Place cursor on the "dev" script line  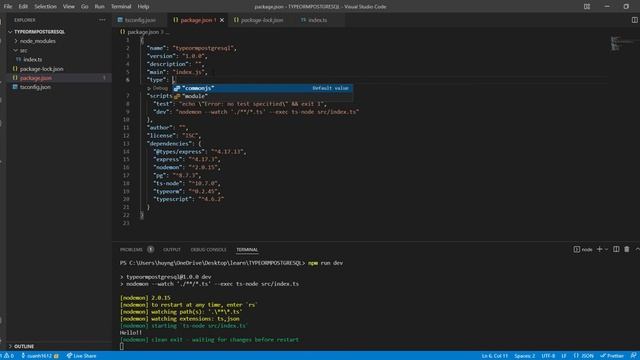click(x=256, y=112)
